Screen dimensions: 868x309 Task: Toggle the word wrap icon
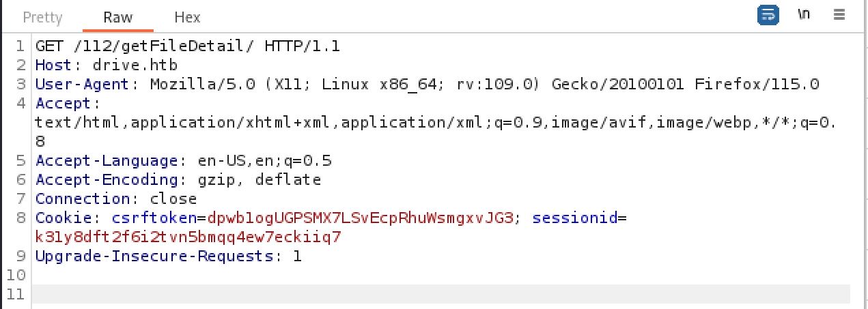click(x=769, y=15)
